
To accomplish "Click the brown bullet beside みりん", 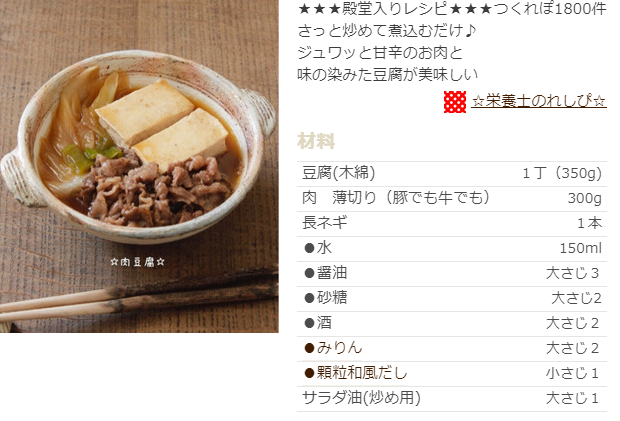I will pyautogui.click(x=309, y=348).
